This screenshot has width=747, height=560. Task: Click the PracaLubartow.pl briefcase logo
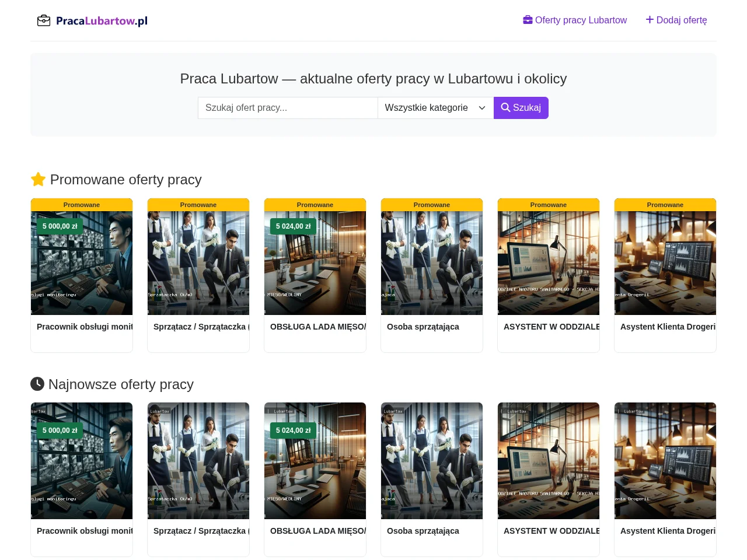pyautogui.click(x=92, y=21)
